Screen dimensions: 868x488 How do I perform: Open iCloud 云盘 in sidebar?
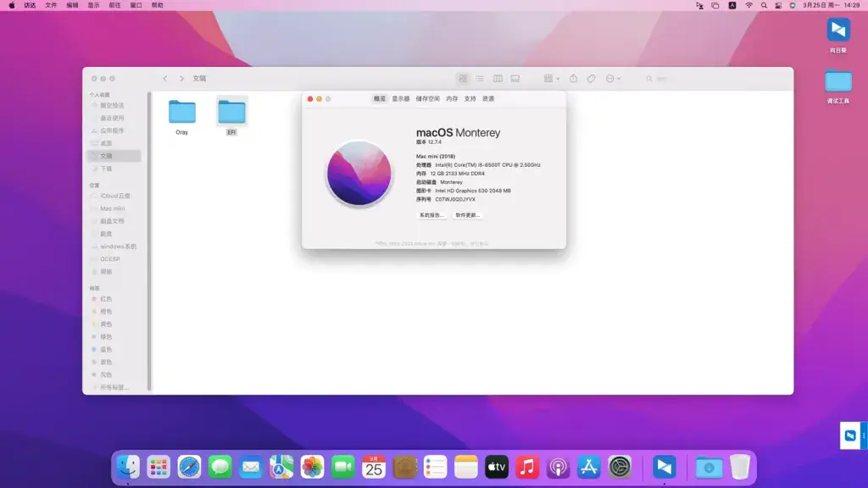click(114, 196)
